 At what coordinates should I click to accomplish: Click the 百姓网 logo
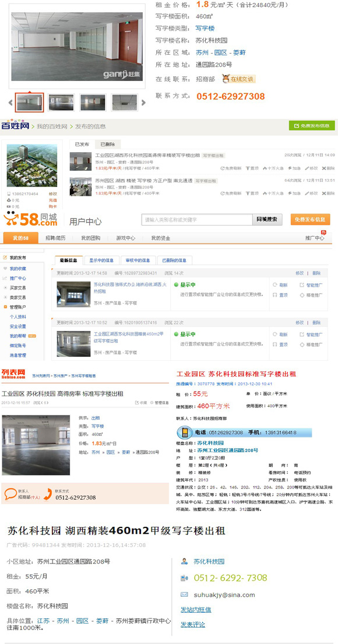[x=15, y=126]
